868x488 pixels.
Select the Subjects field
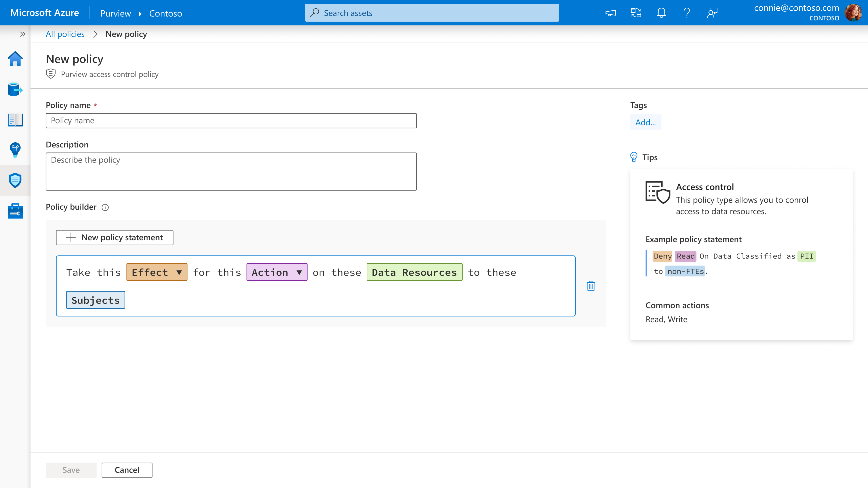pos(95,300)
